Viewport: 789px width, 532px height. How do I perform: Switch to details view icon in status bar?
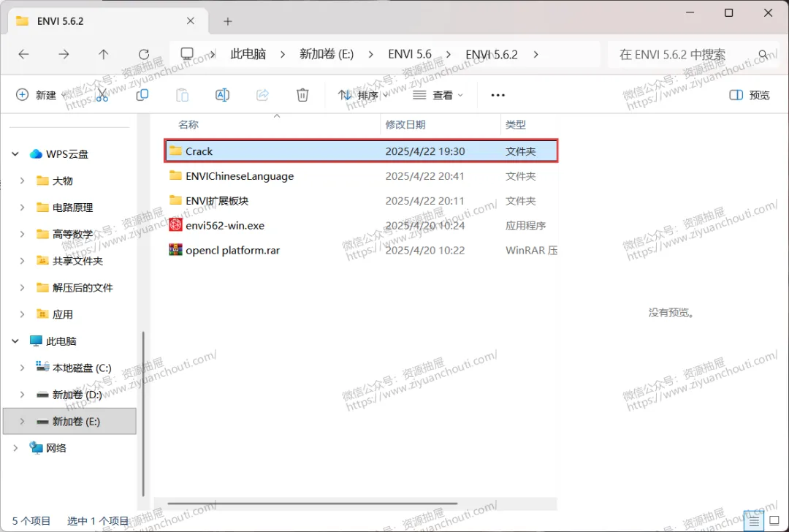(754, 522)
